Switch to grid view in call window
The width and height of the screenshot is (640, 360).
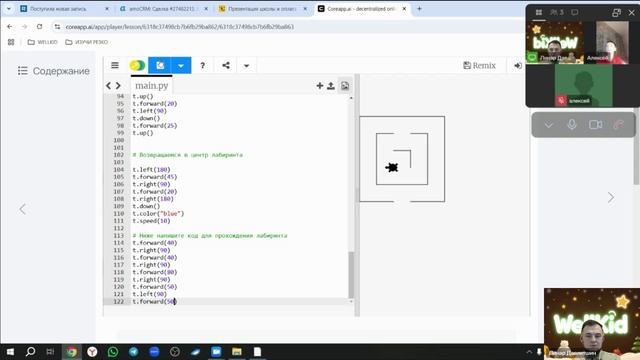(539, 12)
